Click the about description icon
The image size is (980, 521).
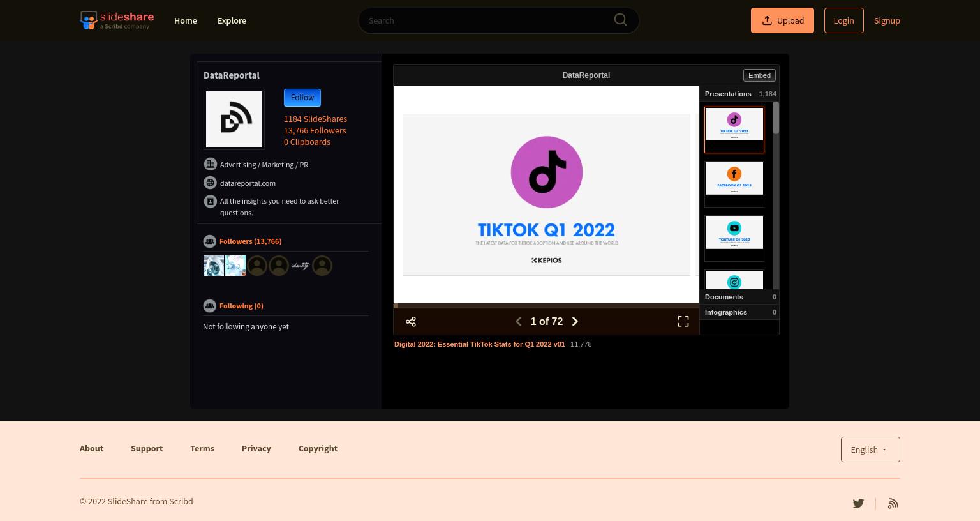[x=210, y=201]
